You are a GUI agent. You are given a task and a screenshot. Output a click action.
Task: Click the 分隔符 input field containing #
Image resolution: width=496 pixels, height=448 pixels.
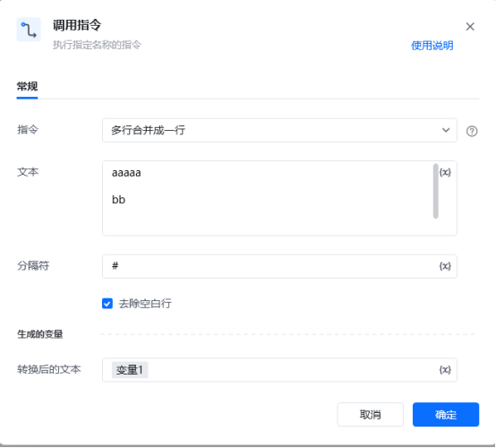pos(279,266)
